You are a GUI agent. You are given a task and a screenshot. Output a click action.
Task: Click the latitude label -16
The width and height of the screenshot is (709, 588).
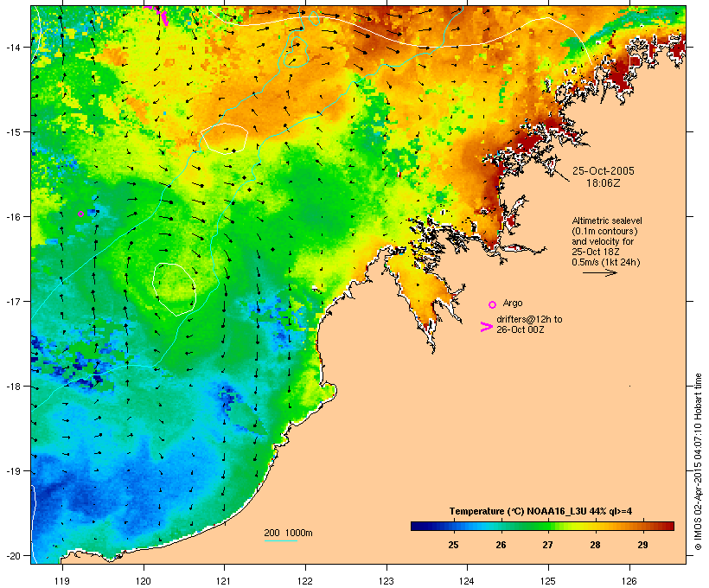[13, 217]
